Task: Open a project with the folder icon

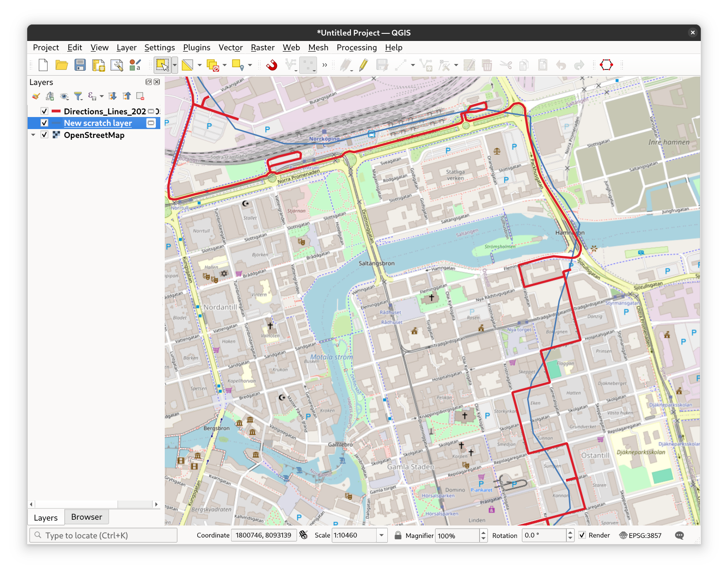Action: tap(61, 65)
